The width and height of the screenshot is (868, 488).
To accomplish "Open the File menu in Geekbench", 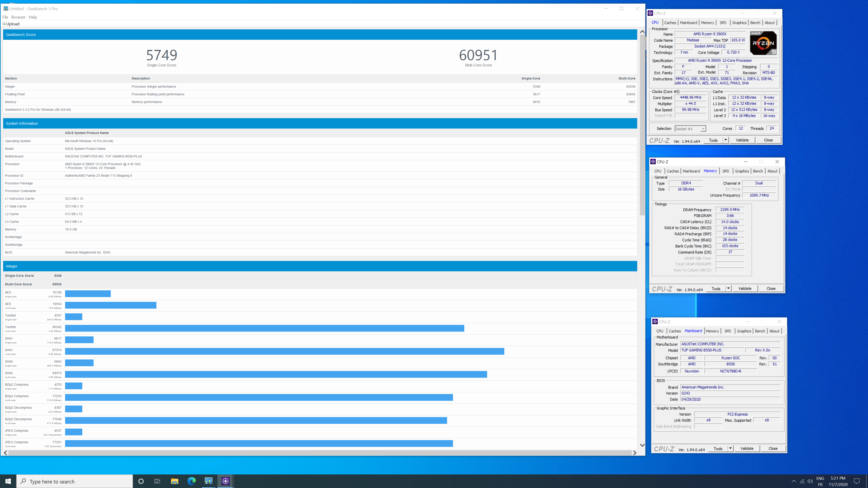I will [x=5, y=17].
